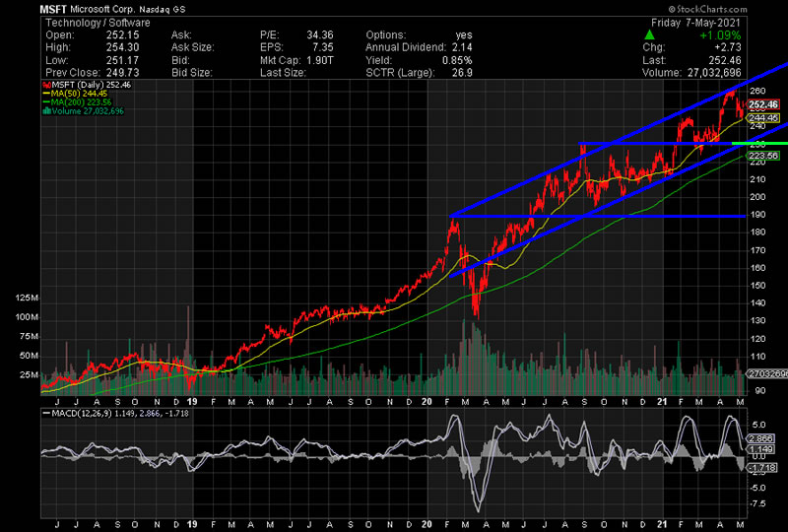
Task: Click the date Friday 7-May-2021
Action: click(695, 23)
